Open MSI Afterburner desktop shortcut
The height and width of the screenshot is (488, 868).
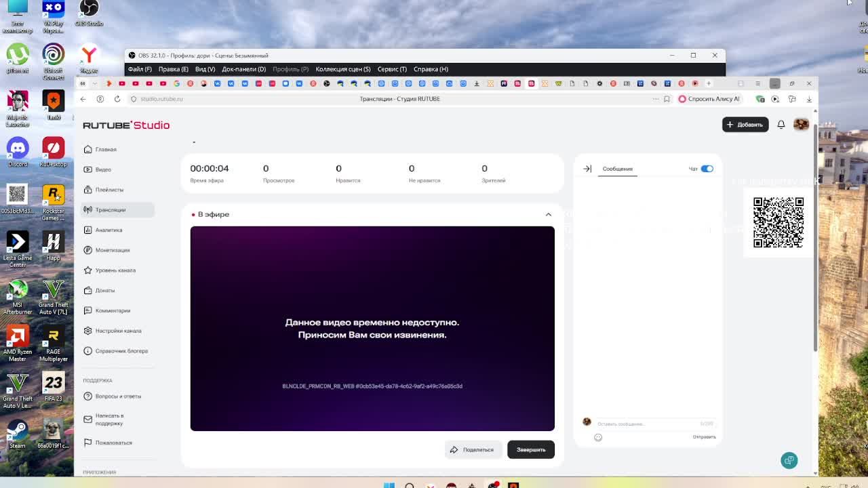click(18, 297)
